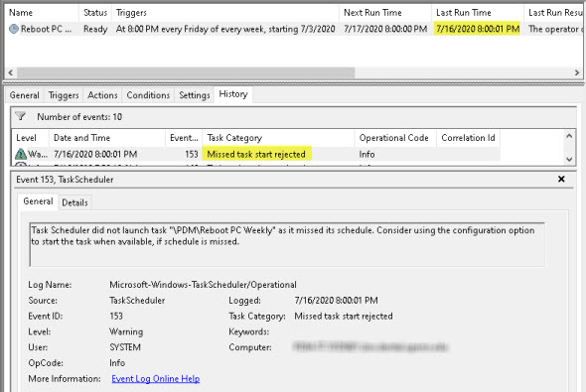Click up arrow of history list scrollbar
The height and width of the screenshot is (392, 586).
tap(569, 136)
